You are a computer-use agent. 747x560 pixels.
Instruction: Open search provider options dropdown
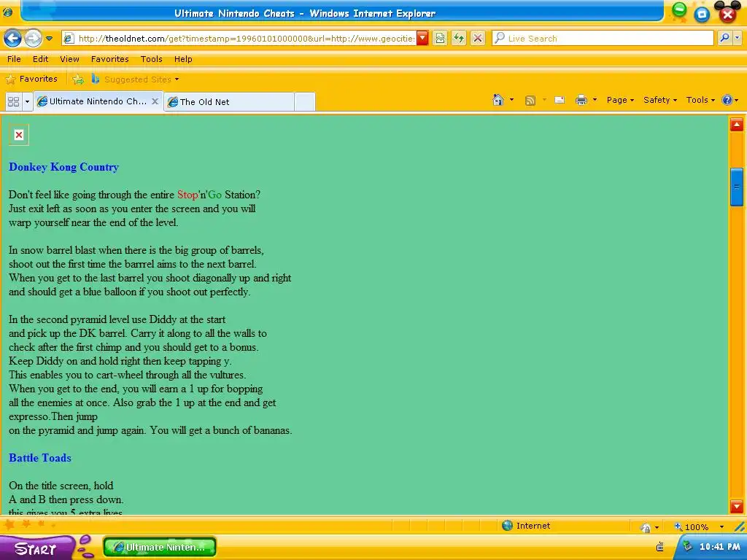737,38
